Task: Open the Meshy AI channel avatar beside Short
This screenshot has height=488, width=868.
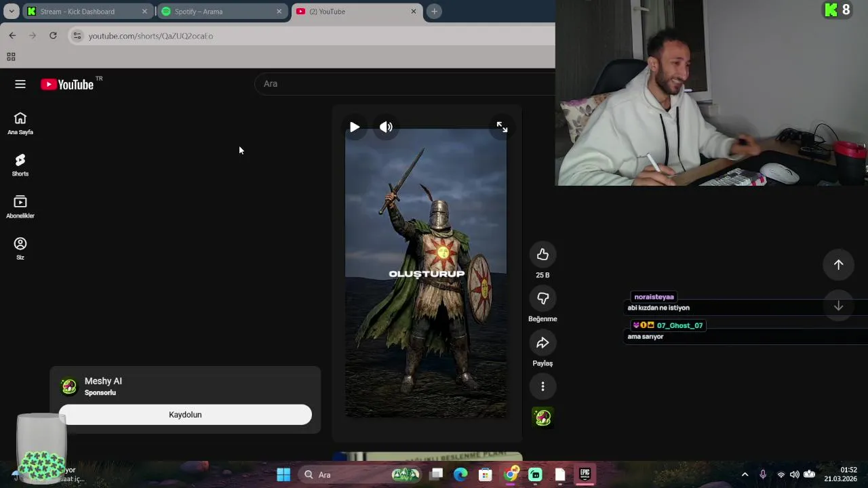Action: tap(542, 418)
